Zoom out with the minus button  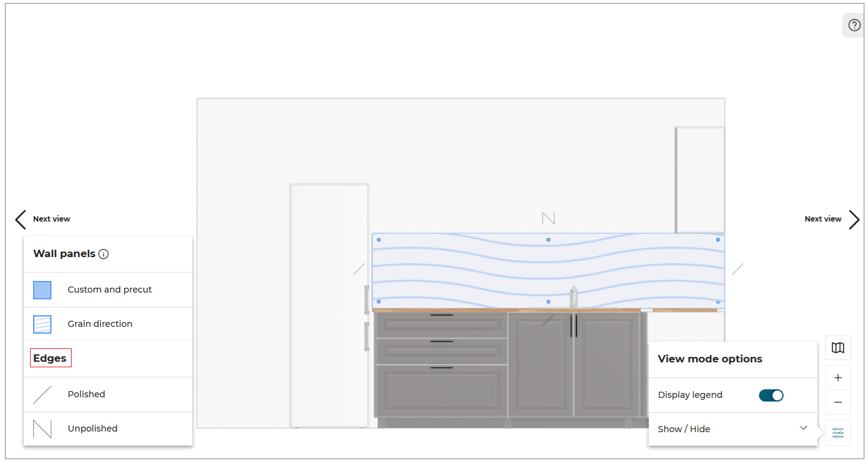[x=838, y=402]
